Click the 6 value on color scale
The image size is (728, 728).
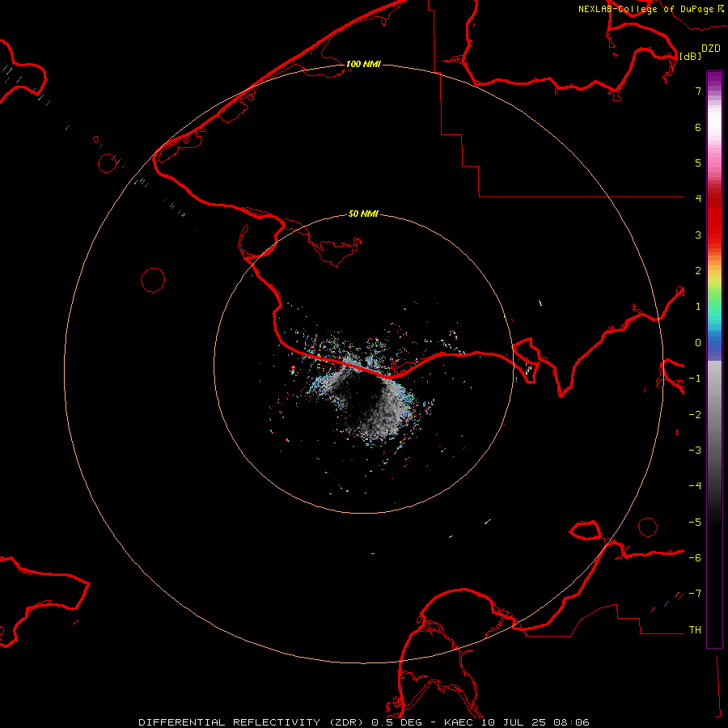click(x=698, y=127)
